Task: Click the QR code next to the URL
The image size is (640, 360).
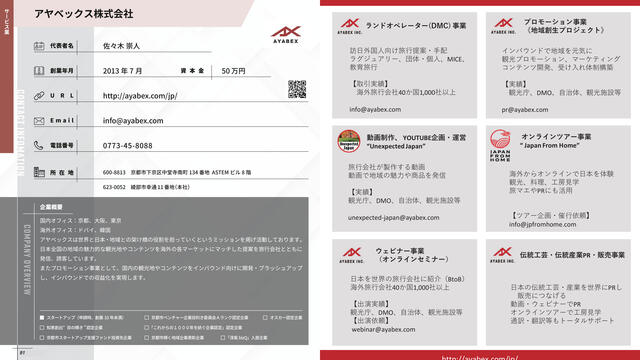Action: 297,89
